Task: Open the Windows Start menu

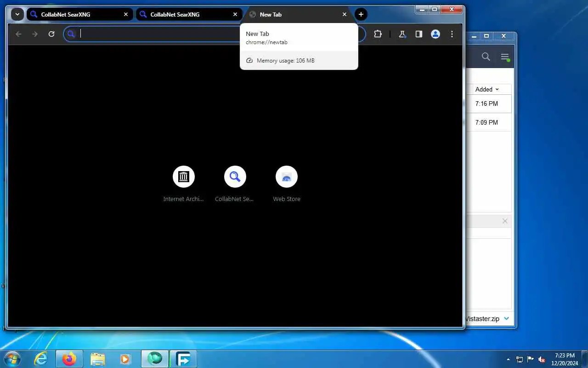Action: [12, 359]
